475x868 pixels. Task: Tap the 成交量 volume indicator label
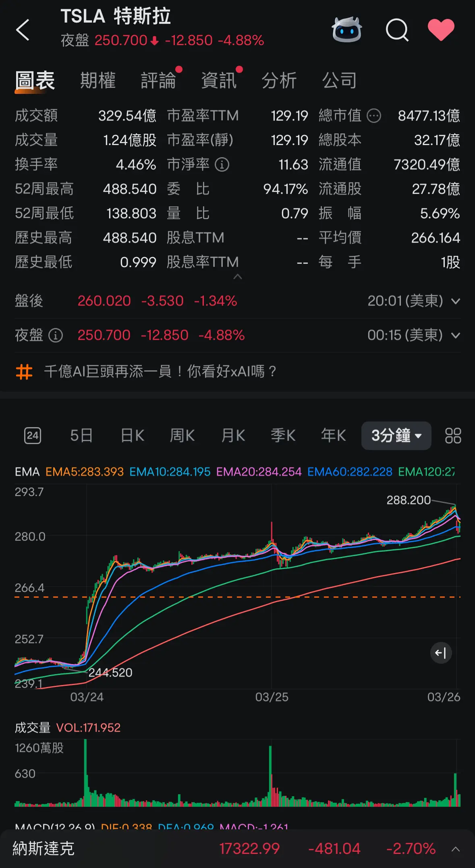[33, 728]
